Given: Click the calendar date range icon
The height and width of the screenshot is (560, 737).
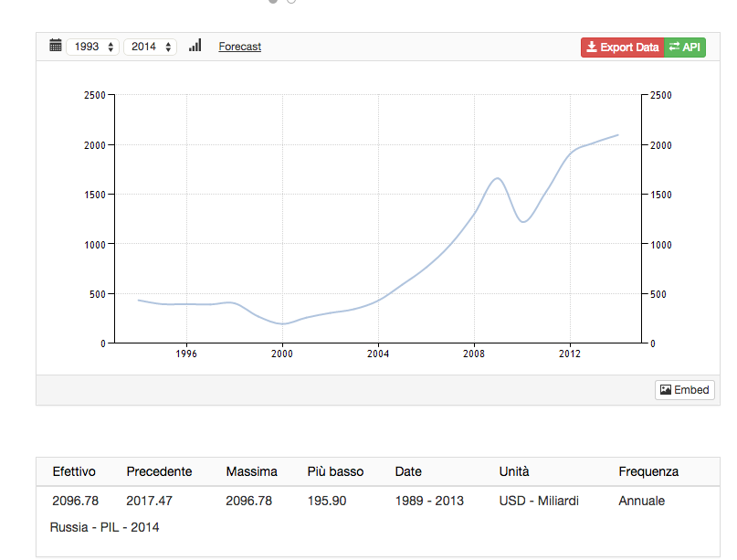Looking at the screenshot, I should [55, 46].
